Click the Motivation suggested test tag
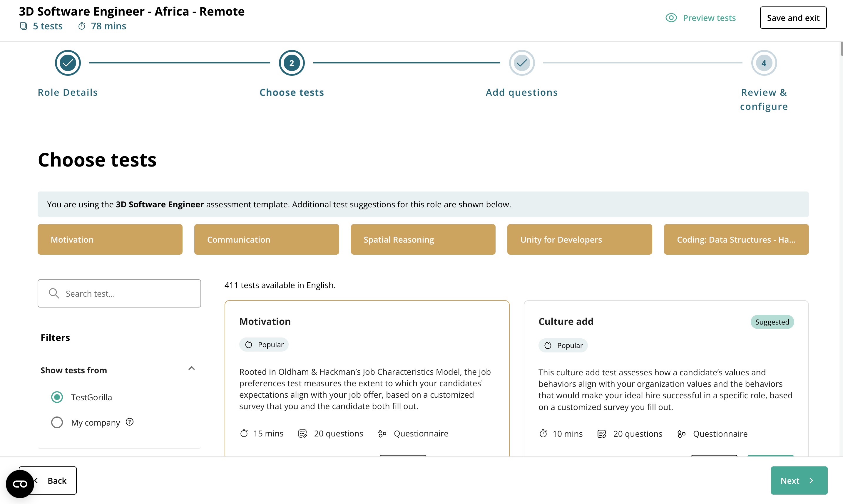The height and width of the screenshot is (504, 843). [x=110, y=239]
